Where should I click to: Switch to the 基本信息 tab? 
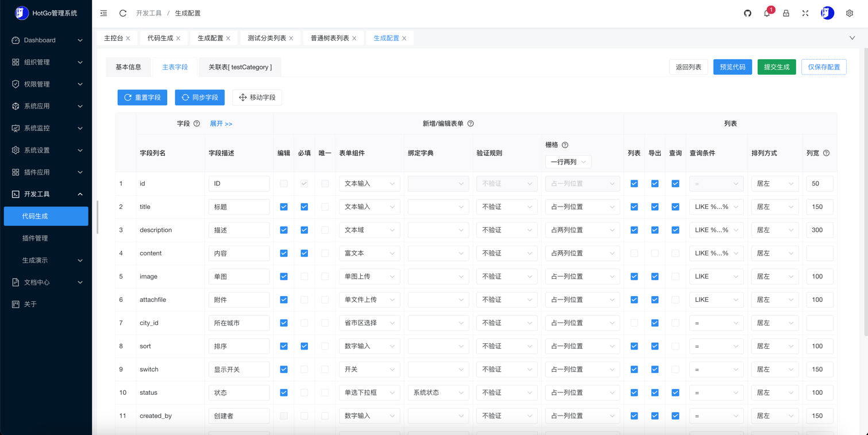click(x=128, y=67)
